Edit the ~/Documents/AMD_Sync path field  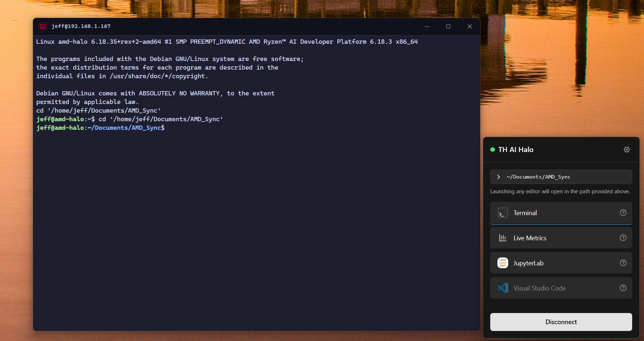561,177
